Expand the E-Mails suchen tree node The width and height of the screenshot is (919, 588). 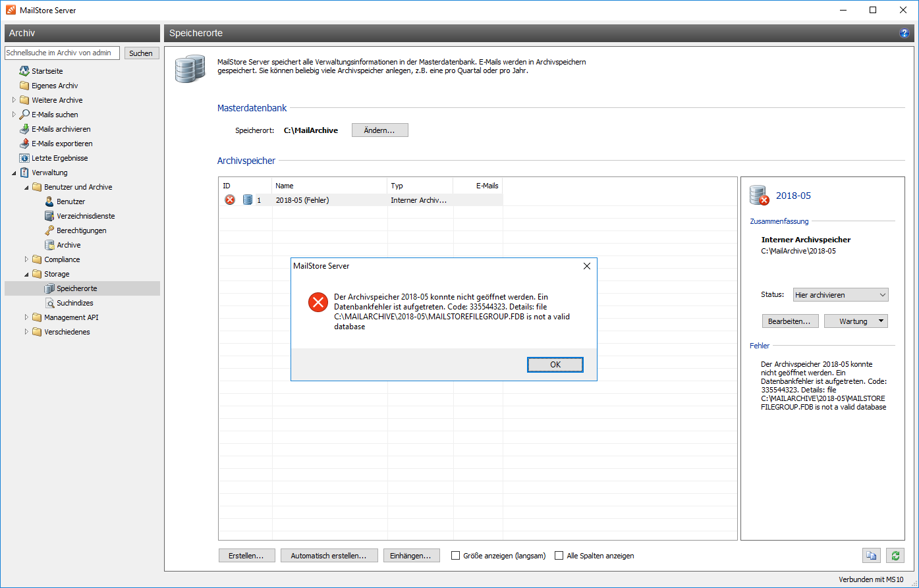pos(14,115)
